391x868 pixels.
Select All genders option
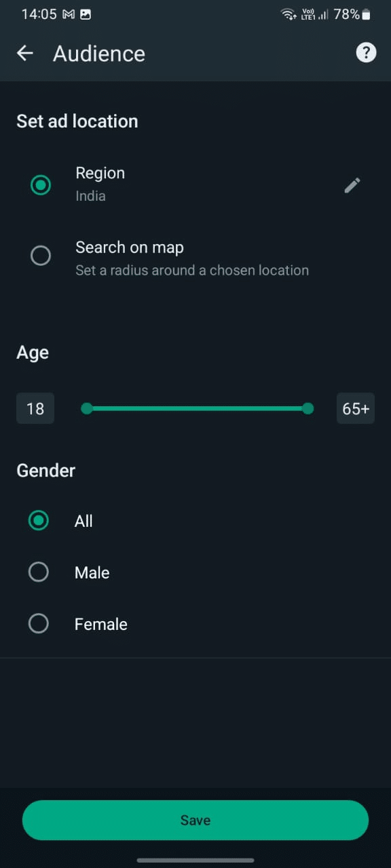[x=39, y=521]
